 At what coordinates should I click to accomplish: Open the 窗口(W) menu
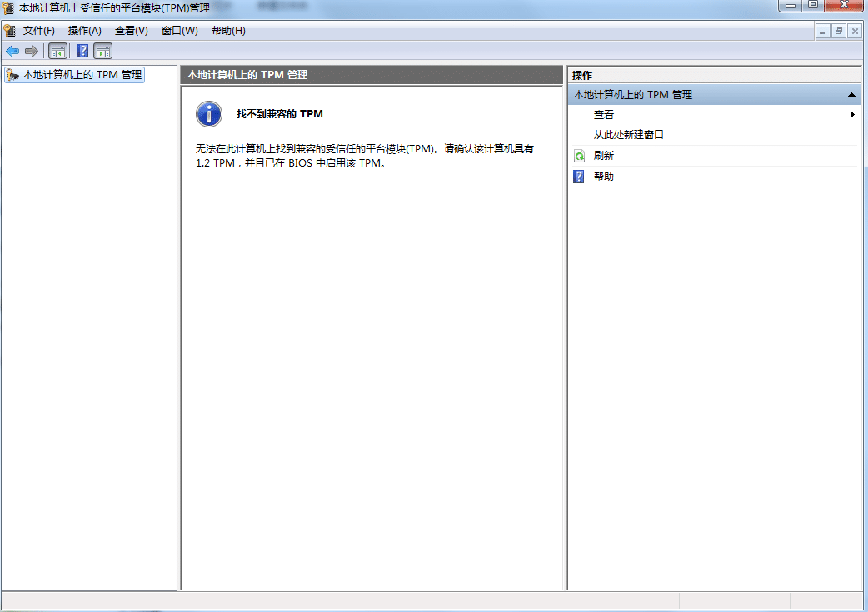click(x=177, y=30)
